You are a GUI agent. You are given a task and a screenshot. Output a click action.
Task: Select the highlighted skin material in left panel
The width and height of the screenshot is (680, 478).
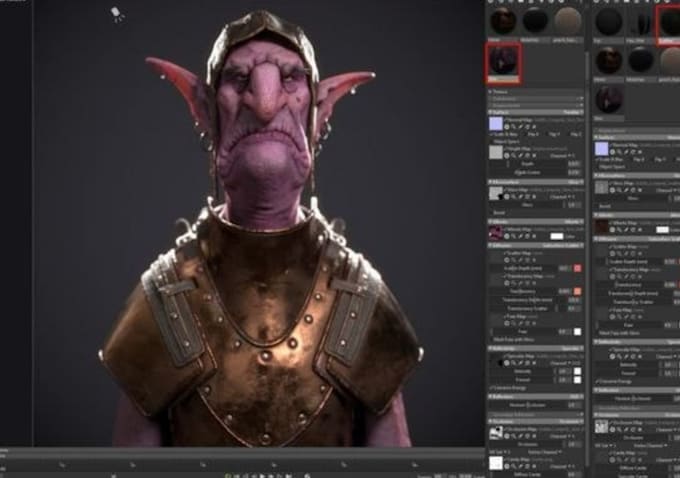click(503, 62)
